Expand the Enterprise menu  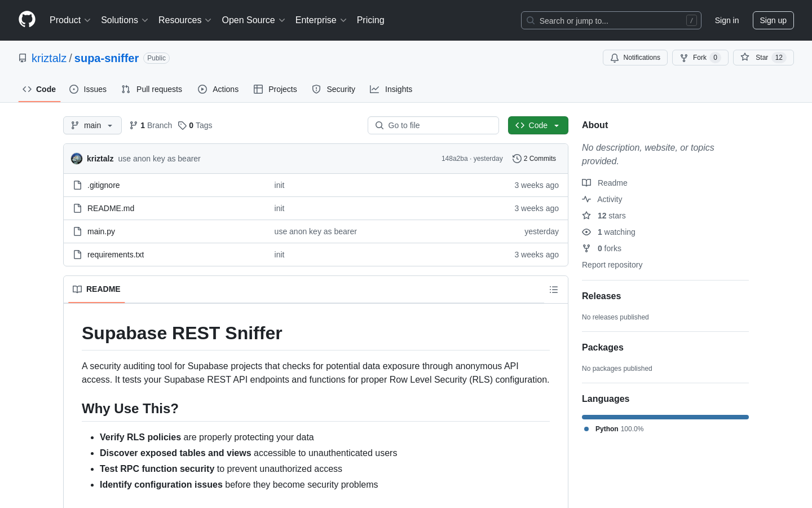(x=321, y=20)
